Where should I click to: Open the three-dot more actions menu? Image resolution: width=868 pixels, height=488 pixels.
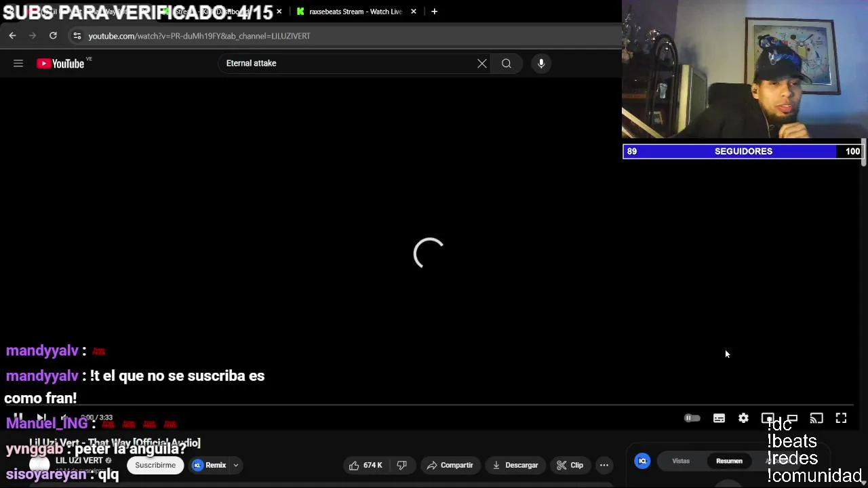tap(604, 465)
